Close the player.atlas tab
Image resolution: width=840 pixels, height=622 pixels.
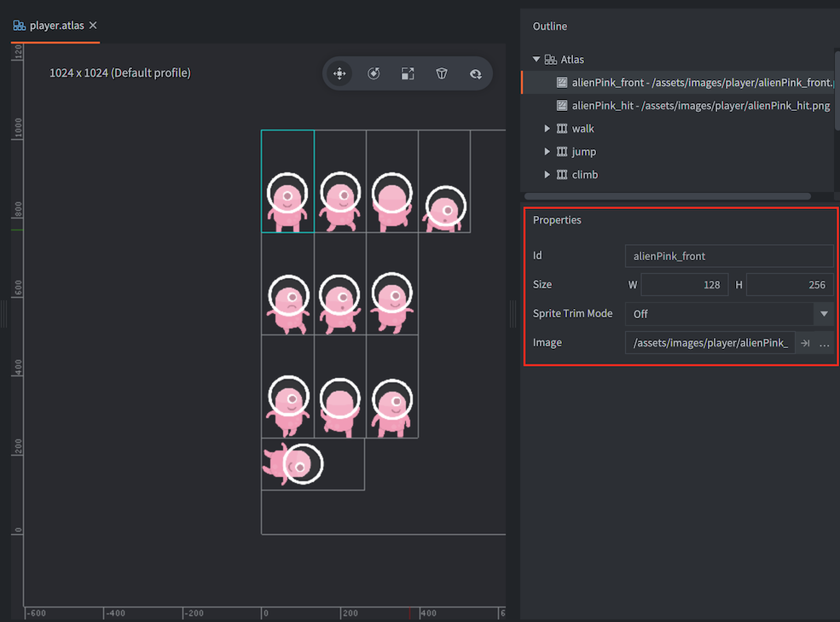(93, 26)
